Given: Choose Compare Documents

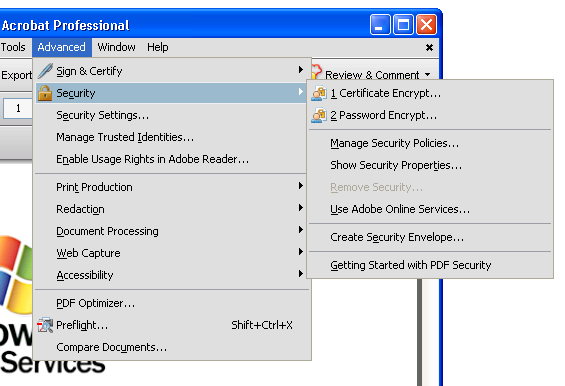Looking at the screenshot, I should (172, 347).
